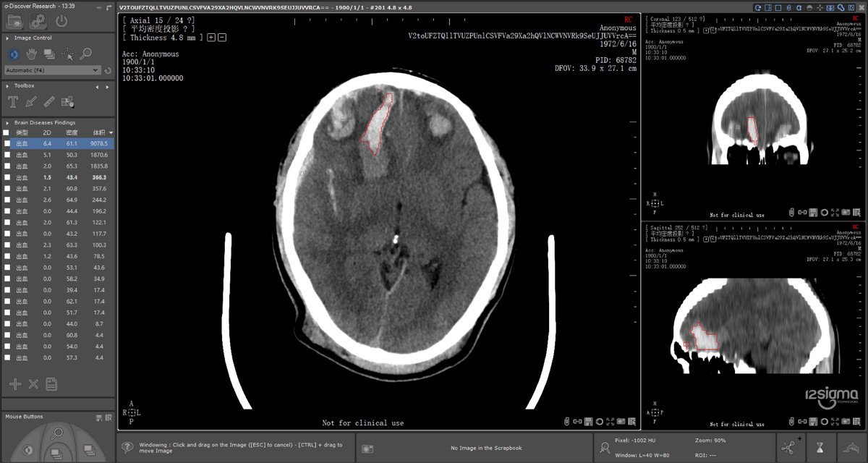Image resolution: width=868 pixels, height=463 pixels.
Task: Select the arrow annotation tool
Action: tap(31, 102)
